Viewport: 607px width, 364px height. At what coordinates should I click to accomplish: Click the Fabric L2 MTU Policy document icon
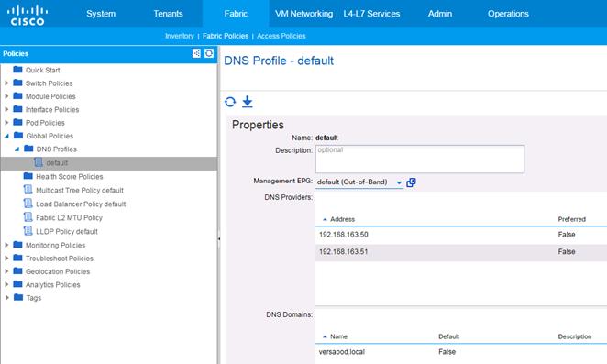28,217
